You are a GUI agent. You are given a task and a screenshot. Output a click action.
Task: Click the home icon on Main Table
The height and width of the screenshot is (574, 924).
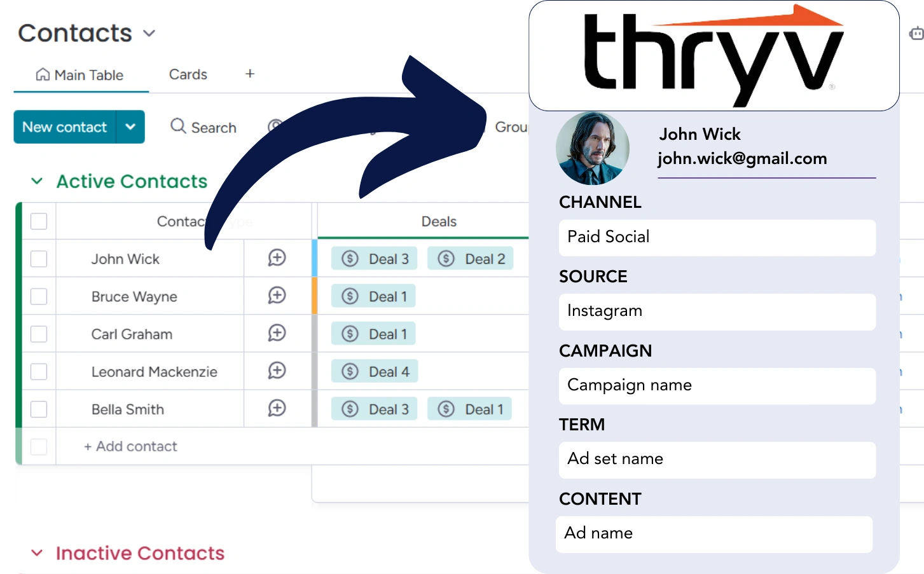coord(43,74)
